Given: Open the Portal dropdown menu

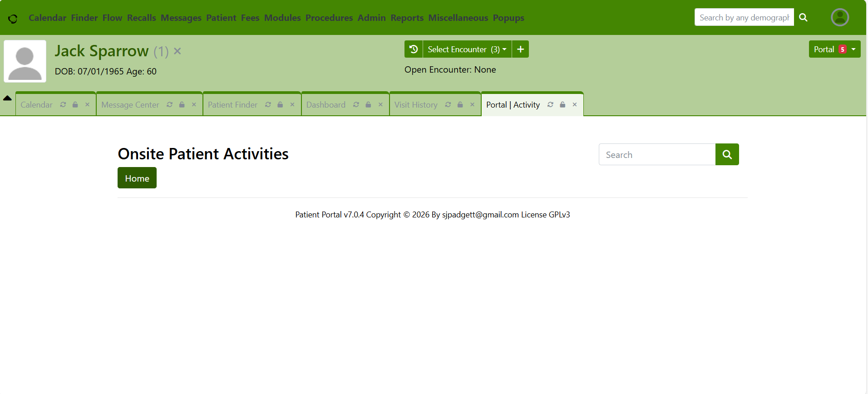Looking at the screenshot, I should (x=834, y=49).
